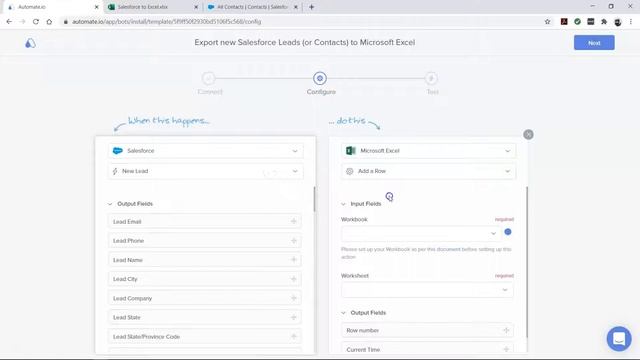Switch to the Automate.io browser tab
The width and height of the screenshot is (640, 360).
tap(53, 7)
